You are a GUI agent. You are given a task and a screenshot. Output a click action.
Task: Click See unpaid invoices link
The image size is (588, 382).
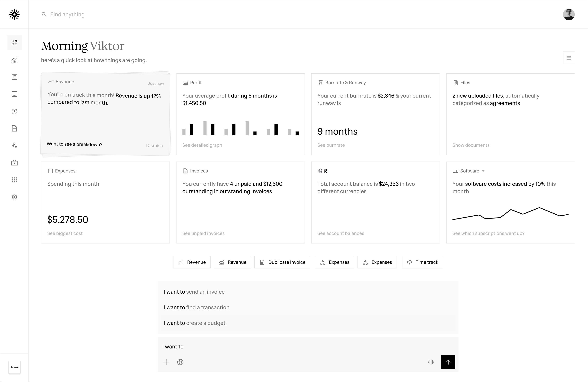[x=203, y=233]
